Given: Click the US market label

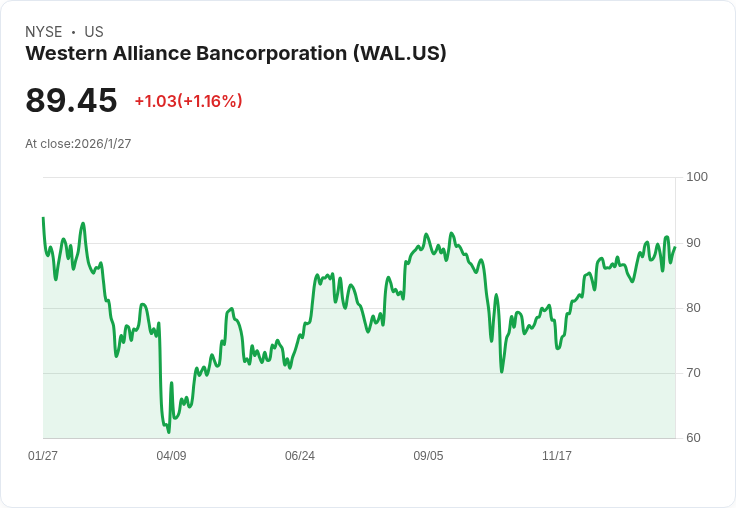Looking at the screenshot, I should tap(94, 32).
